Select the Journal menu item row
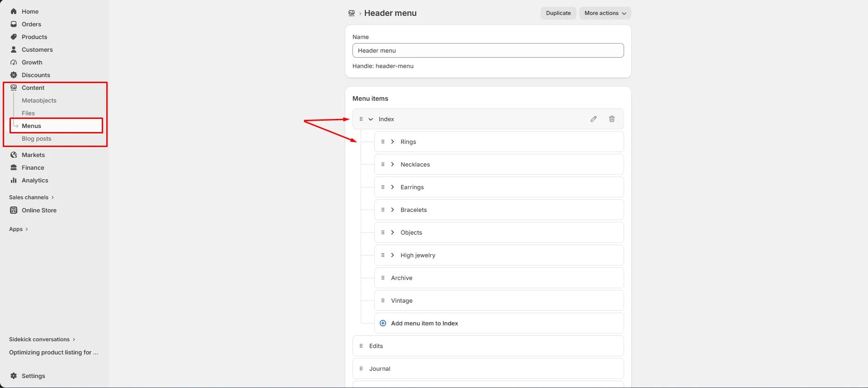 pos(488,368)
